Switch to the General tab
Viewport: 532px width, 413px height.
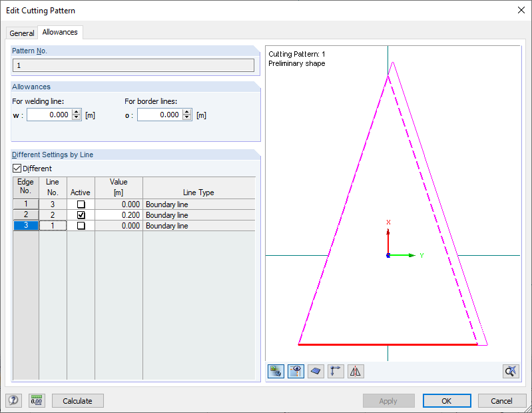click(x=22, y=33)
